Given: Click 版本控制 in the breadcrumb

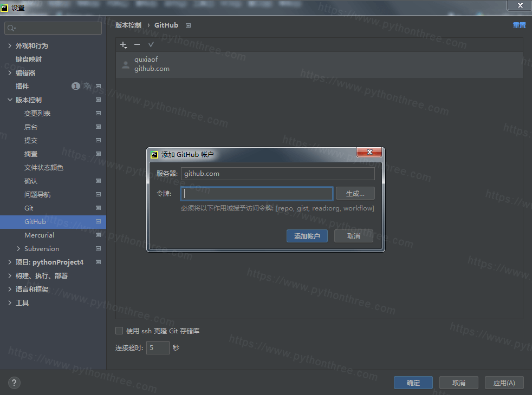Looking at the screenshot, I should [x=128, y=25].
